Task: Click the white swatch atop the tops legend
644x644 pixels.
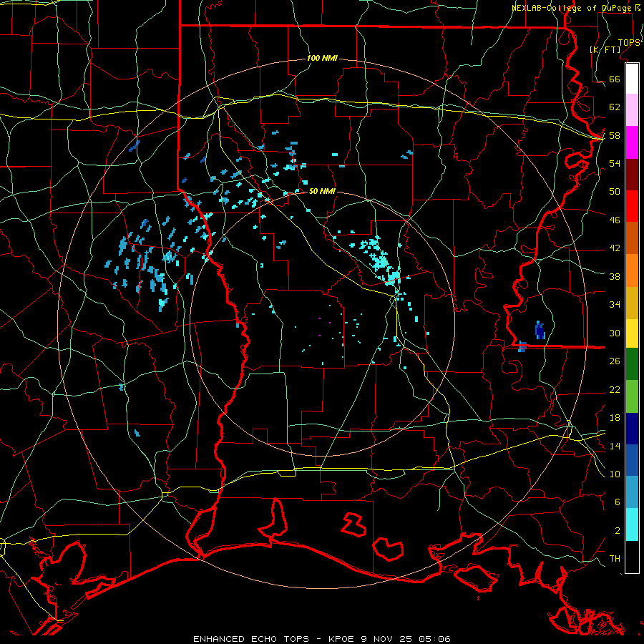Action: click(632, 79)
